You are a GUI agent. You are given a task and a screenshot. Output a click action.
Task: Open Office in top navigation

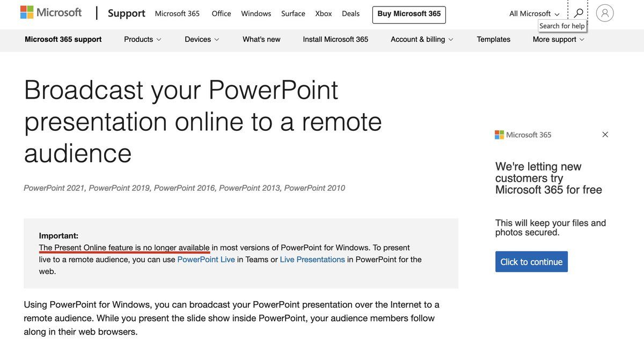(x=222, y=13)
